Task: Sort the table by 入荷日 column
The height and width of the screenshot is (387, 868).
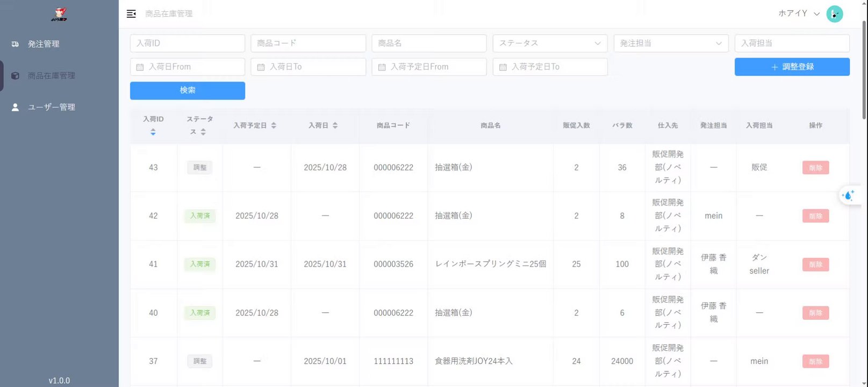Action: pyautogui.click(x=335, y=125)
